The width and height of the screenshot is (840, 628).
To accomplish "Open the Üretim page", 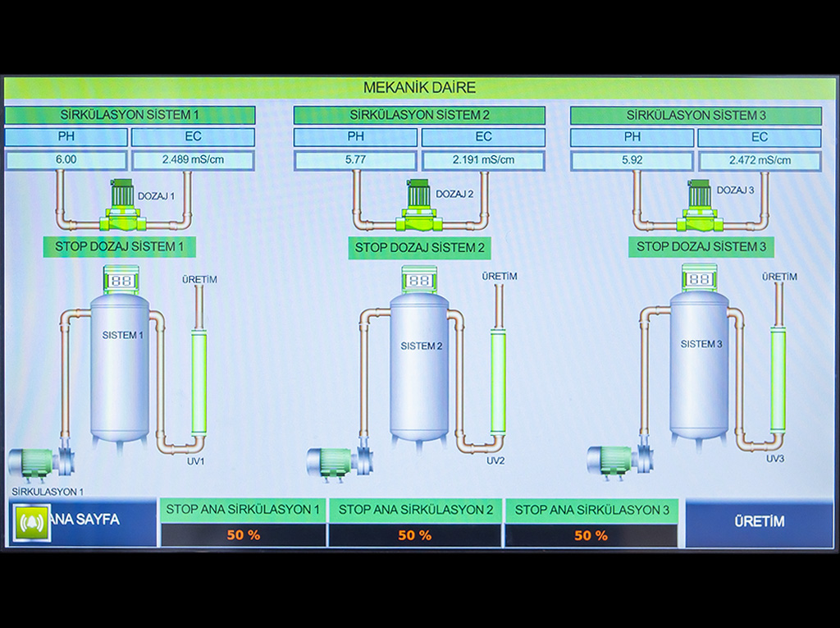I will (759, 522).
